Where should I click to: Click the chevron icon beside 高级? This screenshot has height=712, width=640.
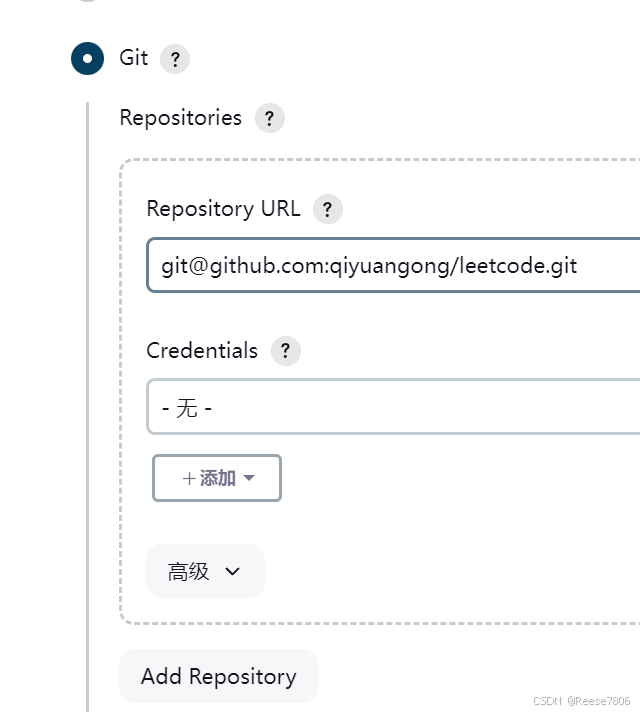(x=233, y=571)
